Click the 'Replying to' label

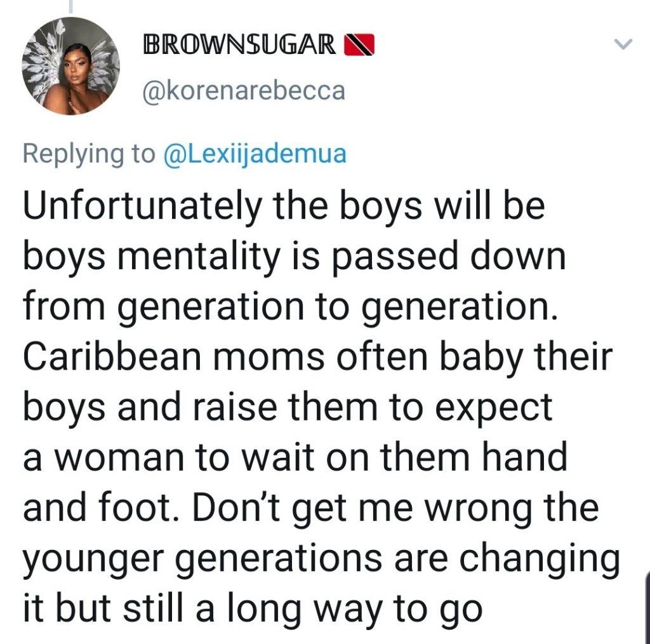[89, 154]
